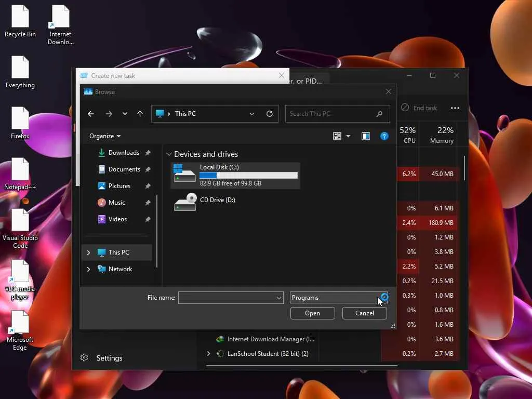
Task: Go up one folder level
Action: tap(140, 114)
